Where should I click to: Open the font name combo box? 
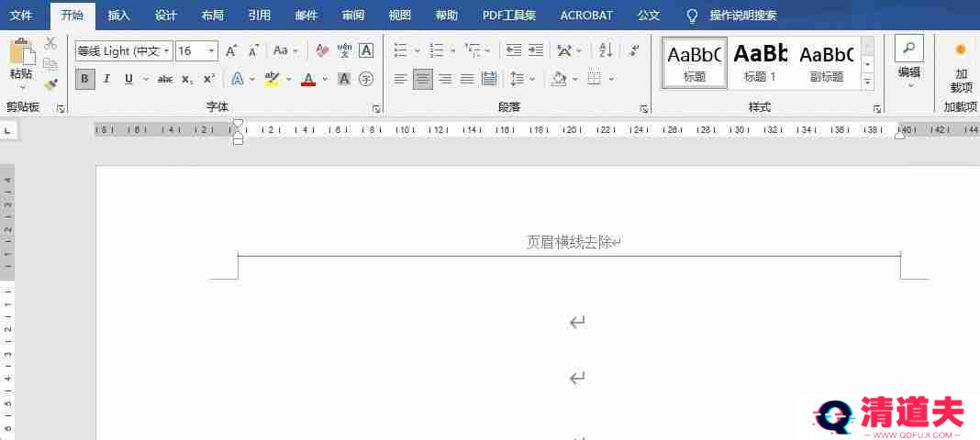point(124,51)
